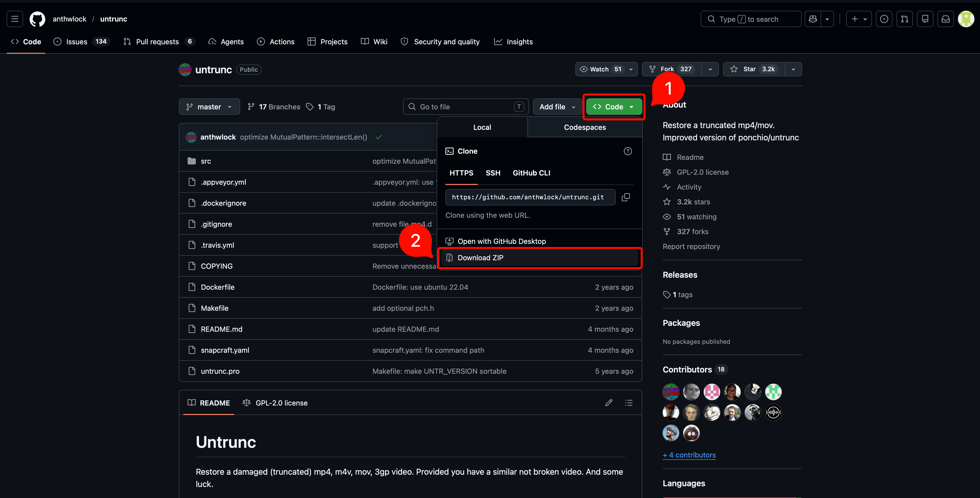
Task: Open pull requests icon in top header
Action: click(905, 19)
